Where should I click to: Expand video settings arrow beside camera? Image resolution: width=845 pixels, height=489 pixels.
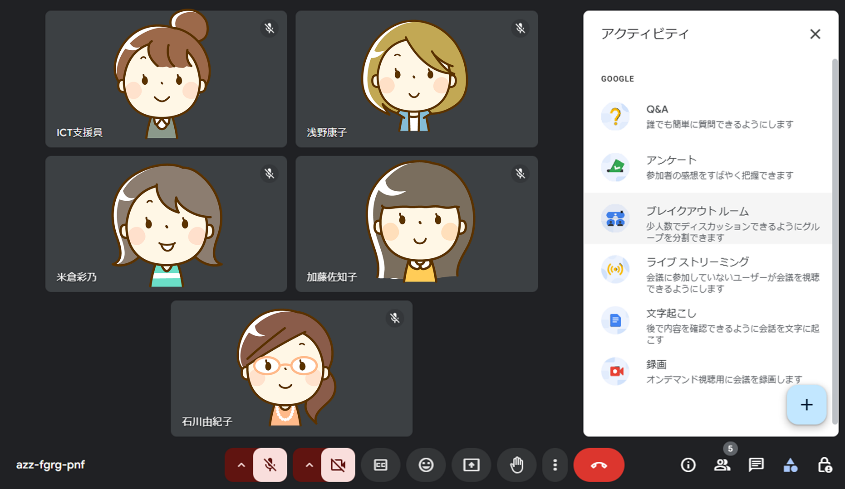[308, 465]
